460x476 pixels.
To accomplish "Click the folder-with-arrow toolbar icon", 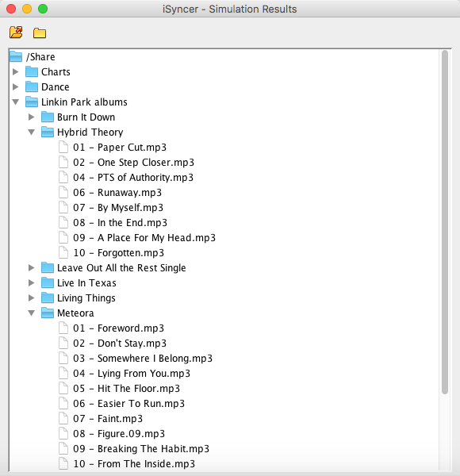I will click(16, 33).
